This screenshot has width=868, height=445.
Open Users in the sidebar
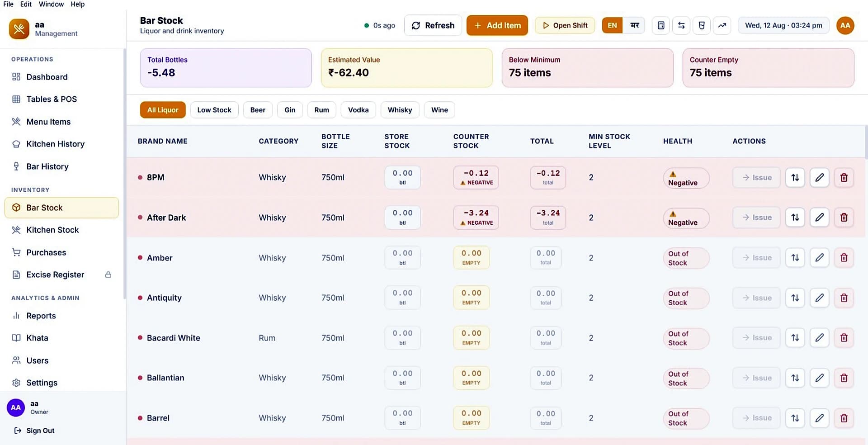coord(62,360)
